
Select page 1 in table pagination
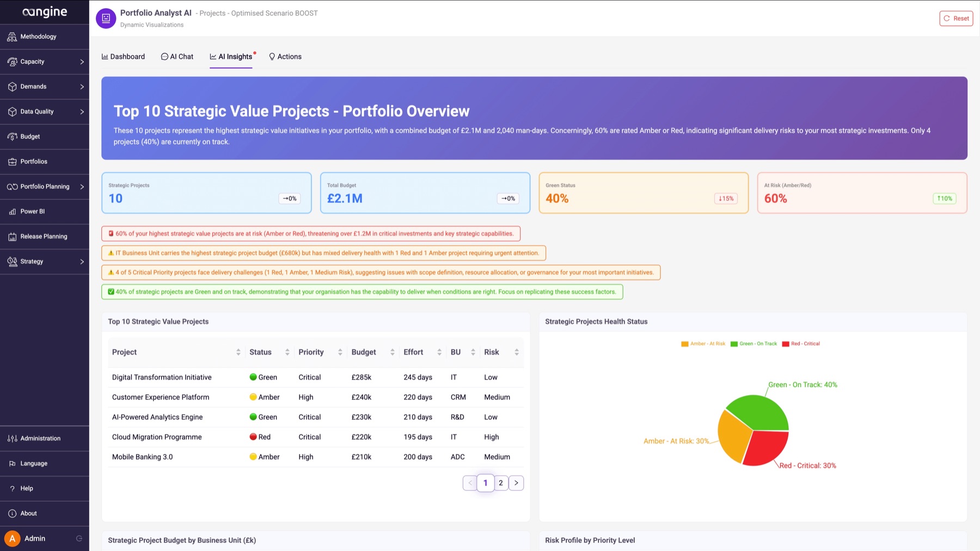tap(485, 483)
